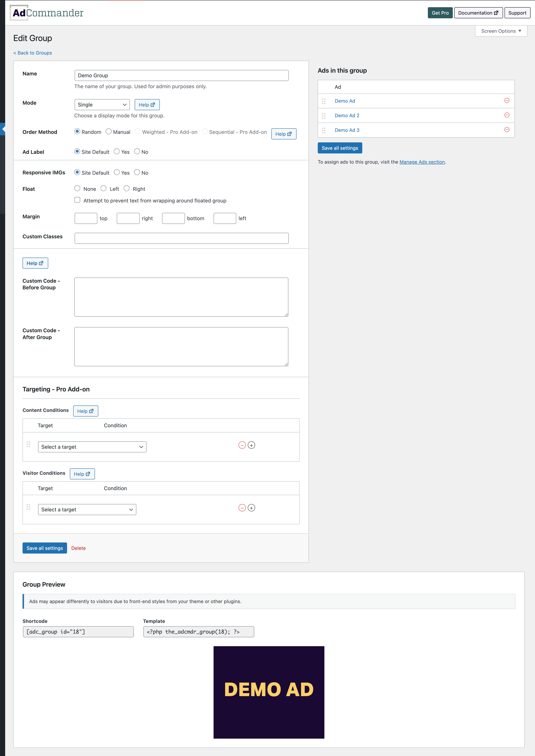
Task: Grab the drag handle for Demo Ad 3
Action: (323, 130)
